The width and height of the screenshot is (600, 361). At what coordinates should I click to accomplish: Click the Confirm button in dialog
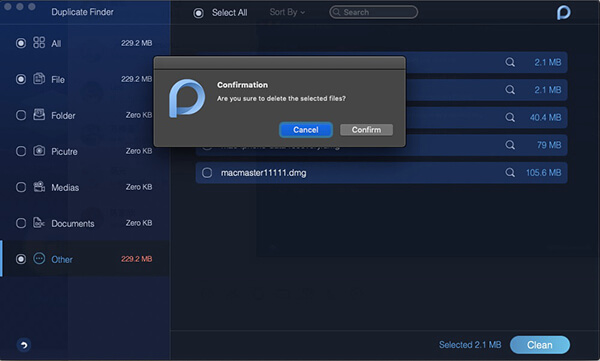[366, 130]
